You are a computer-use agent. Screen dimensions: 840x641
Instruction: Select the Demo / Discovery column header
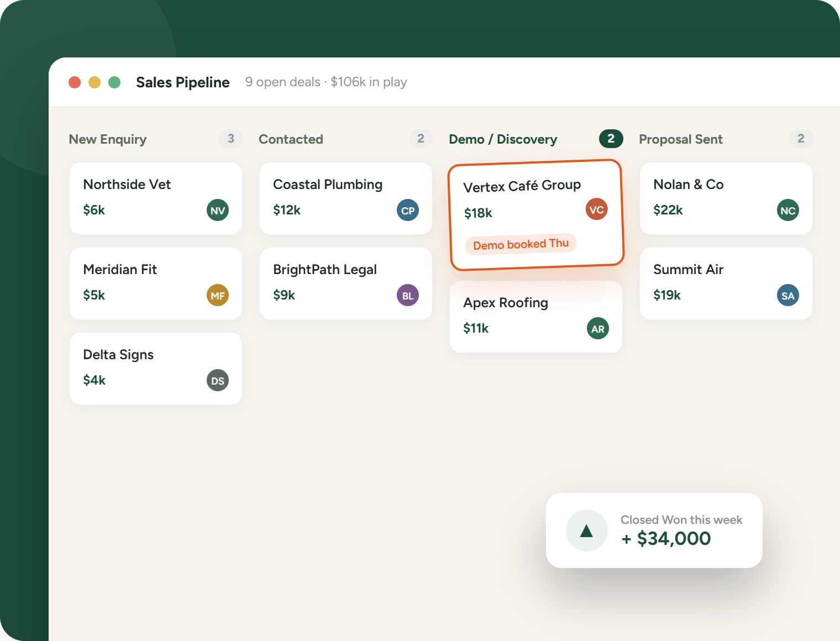(x=503, y=139)
